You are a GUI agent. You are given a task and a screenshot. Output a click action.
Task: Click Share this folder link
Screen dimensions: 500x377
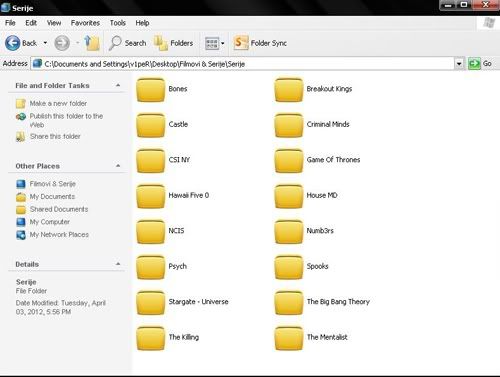[x=55, y=136]
